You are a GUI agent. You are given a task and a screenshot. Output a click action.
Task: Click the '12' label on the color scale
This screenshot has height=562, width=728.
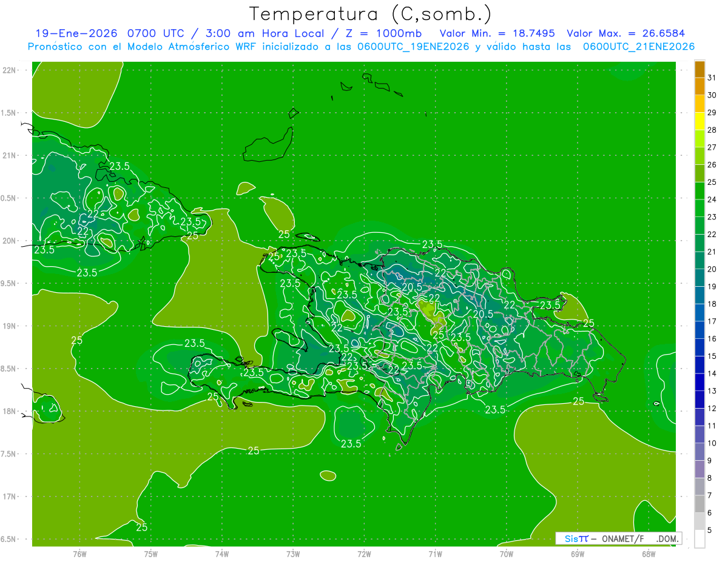coord(712,408)
